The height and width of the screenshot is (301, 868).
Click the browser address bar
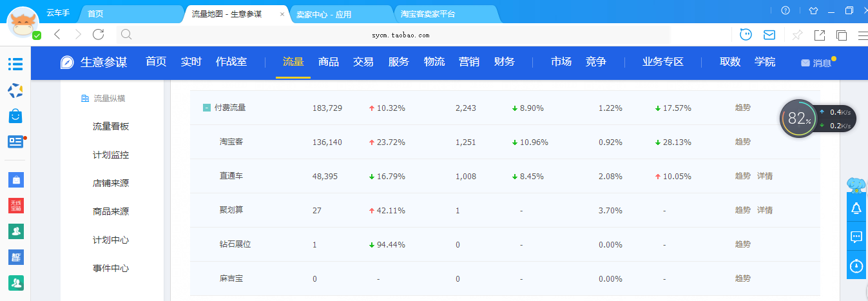[x=401, y=35]
